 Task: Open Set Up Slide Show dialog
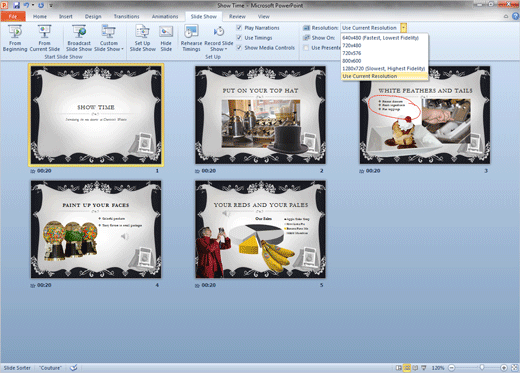point(142,38)
